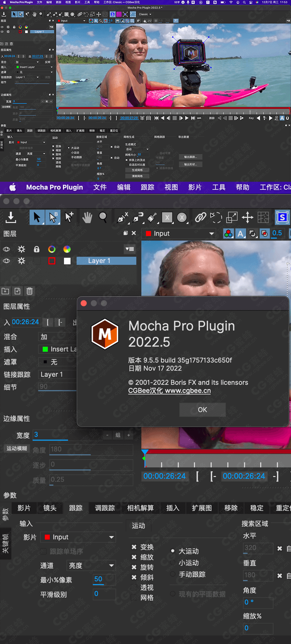Click the white matte color square on enlarged Layer 1
291x644 pixels.
tap(67, 261)
